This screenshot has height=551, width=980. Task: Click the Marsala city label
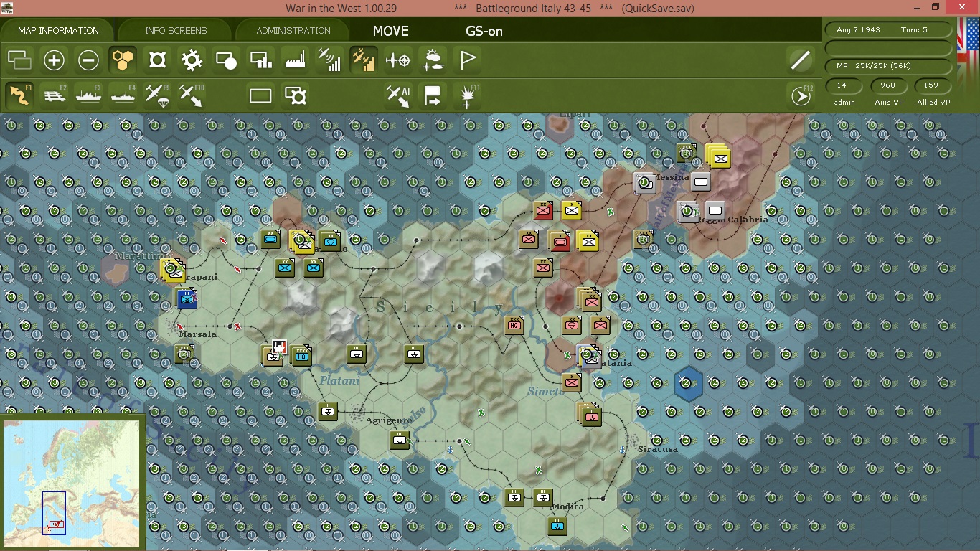point(198,334)
